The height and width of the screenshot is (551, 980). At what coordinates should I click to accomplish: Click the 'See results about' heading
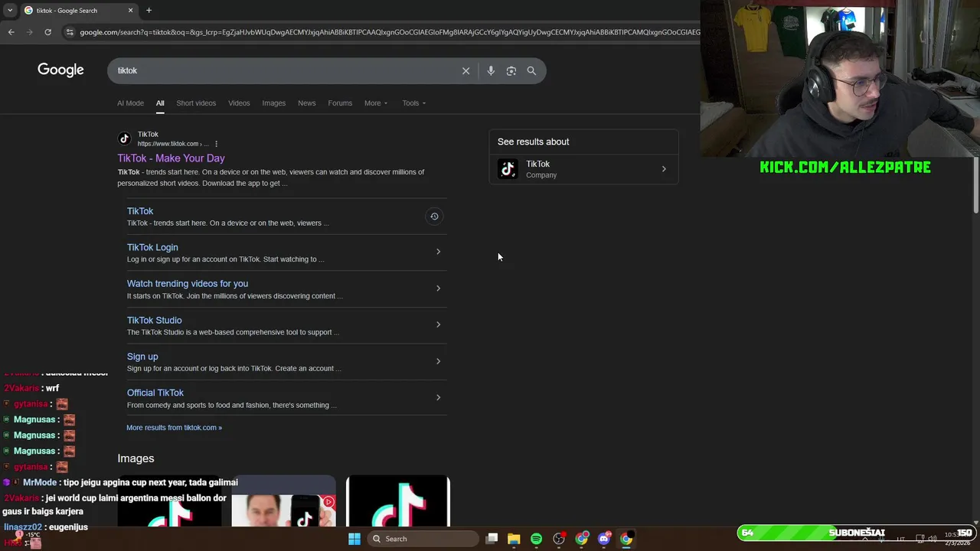533,142
